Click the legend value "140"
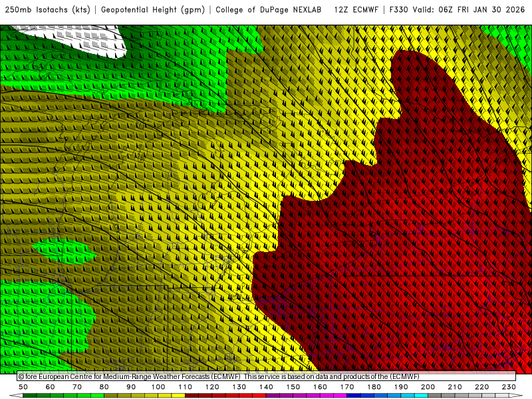The image size is (532, 399). coord(266,387)
